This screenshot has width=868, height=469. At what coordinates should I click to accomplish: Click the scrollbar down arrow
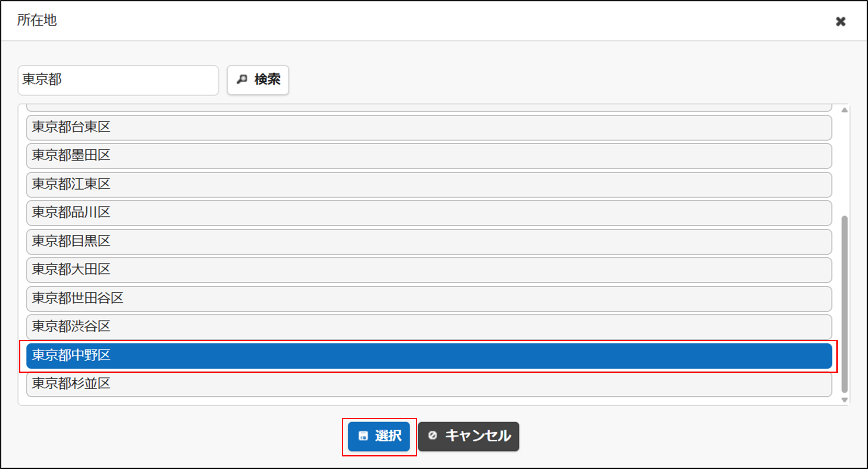[845, 399]
